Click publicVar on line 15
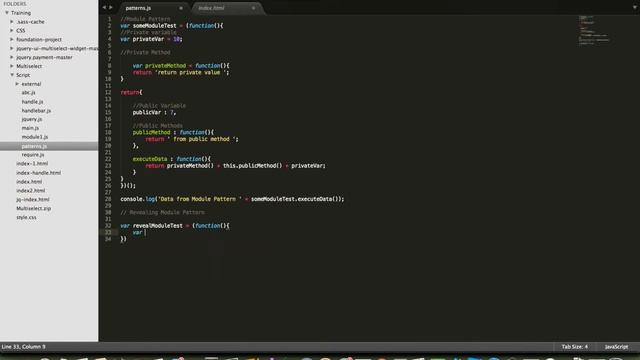Viewport: 640px width, 360px height. (147, 112)
